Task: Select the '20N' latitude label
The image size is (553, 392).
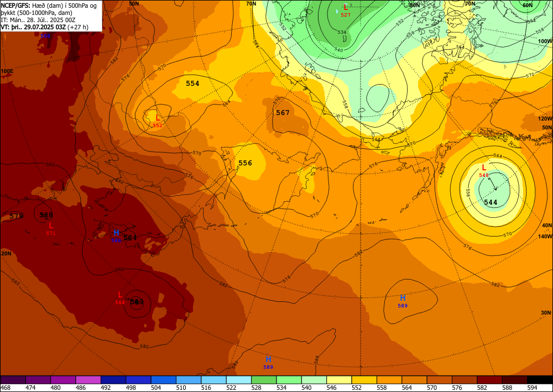Action: pyautogui.click(x=6, y=253)
